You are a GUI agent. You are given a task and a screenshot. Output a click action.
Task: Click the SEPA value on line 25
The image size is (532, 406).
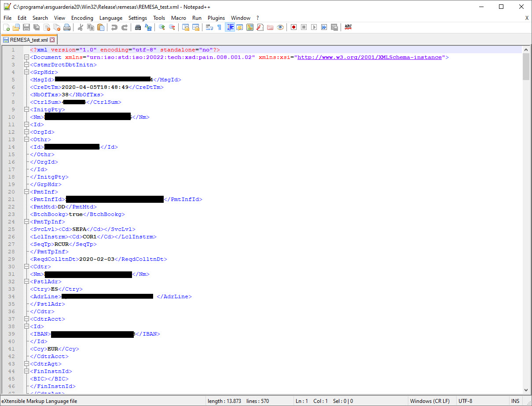tap(80, 229)
